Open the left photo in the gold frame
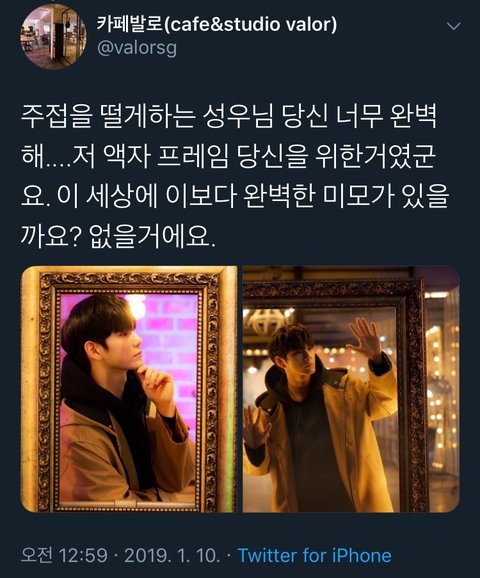Screen dimensions: 480x578 (129, 389)
